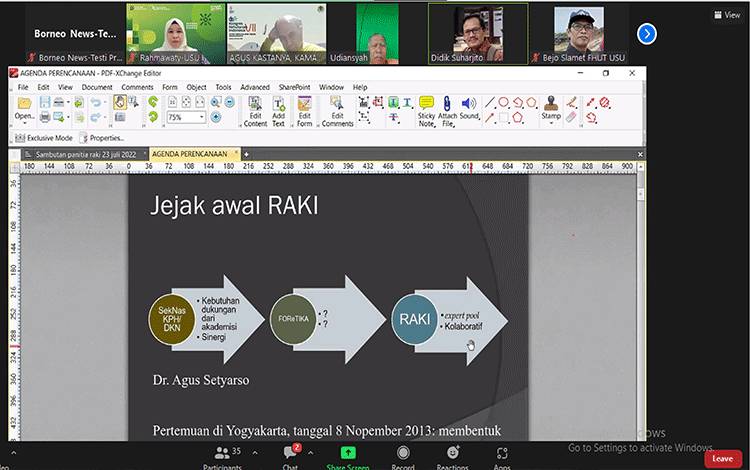Select the Pencil freehand tool
Screen dimensions: 750x470
[572, 102]
